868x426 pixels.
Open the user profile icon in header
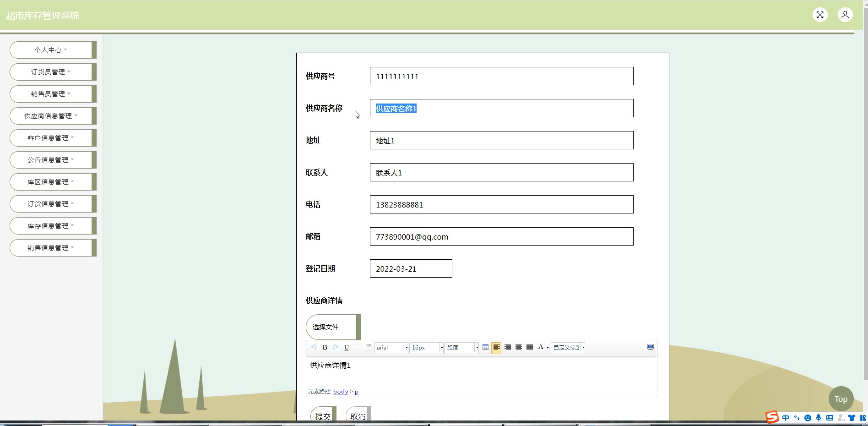click(845, 15)
